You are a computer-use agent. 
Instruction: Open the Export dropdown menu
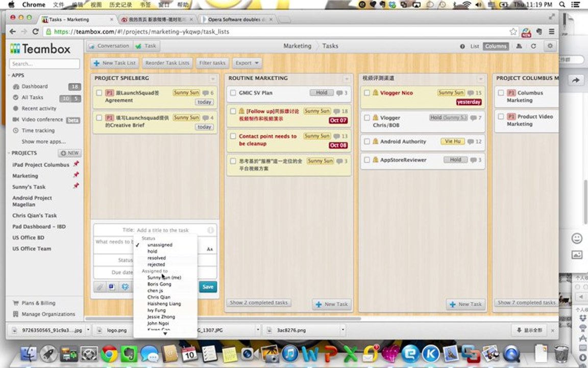247,63
